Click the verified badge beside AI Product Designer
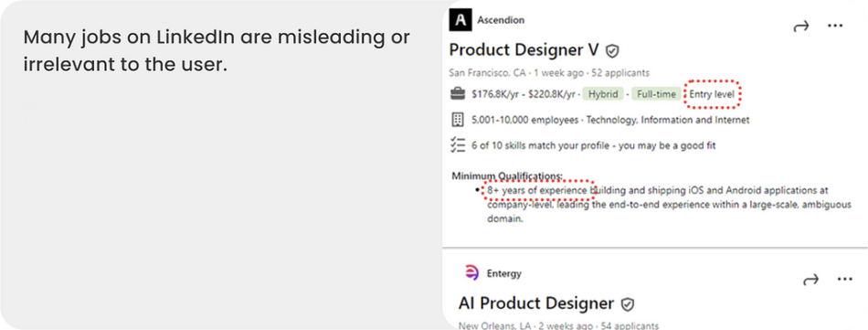The height and width of the screenshot is (330, 868). tap(627, 304)
